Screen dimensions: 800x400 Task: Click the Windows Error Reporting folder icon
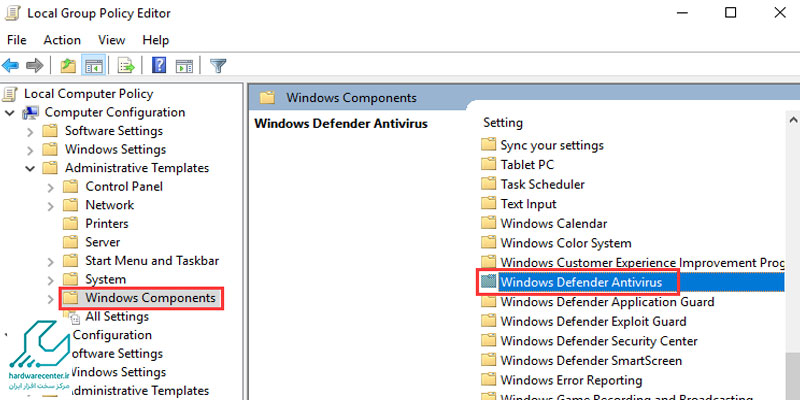pyautogui.click(x=488, y=380)
